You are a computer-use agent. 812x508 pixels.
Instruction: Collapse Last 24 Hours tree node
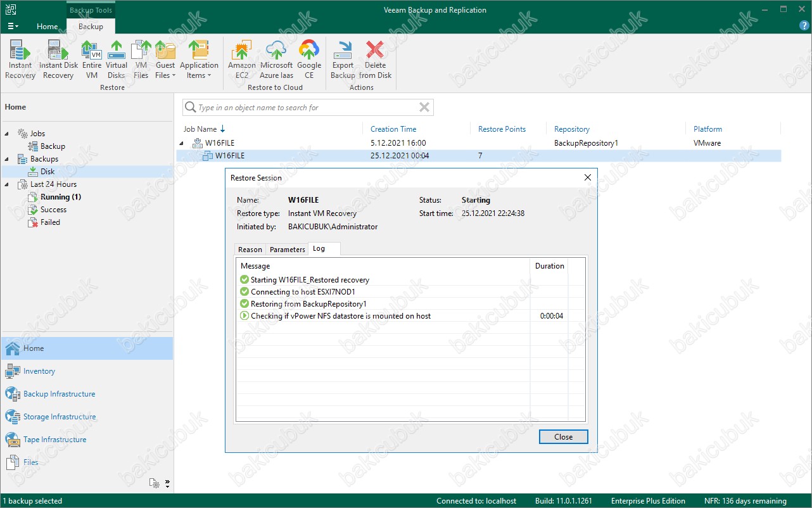tap(8, 184)
